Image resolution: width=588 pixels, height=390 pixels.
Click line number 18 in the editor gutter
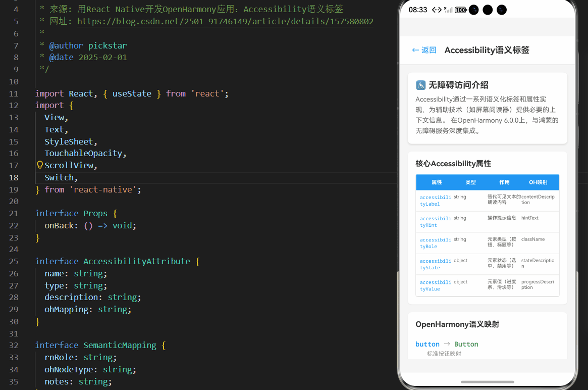coord(14,177)
